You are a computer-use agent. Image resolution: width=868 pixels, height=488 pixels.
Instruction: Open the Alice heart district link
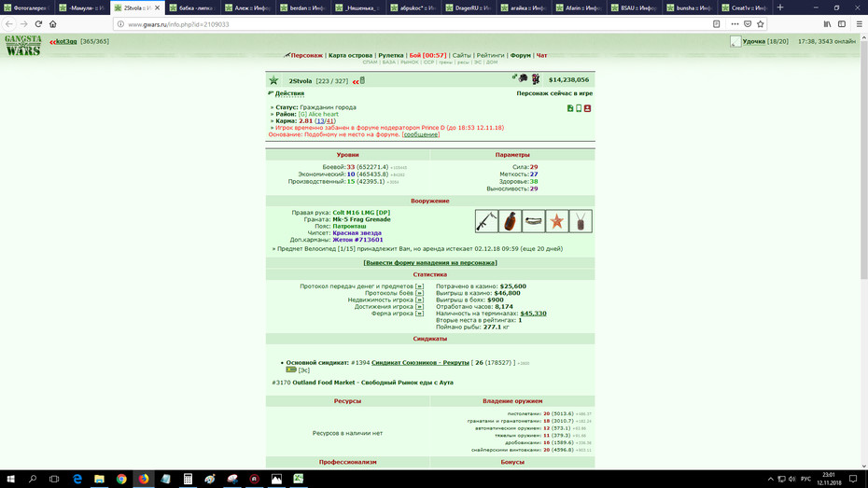[x=323, y=115]
